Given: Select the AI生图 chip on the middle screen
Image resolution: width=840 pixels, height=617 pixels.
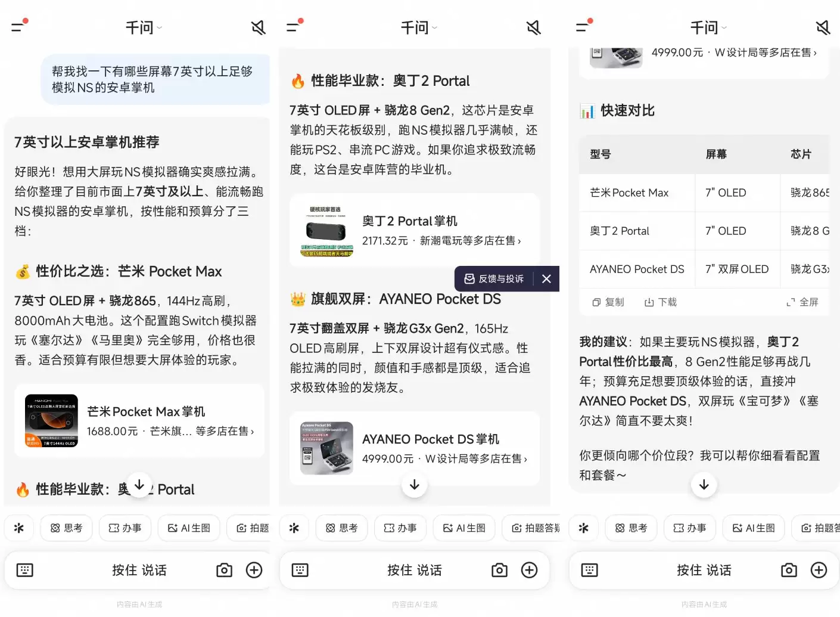Looking at the screenshot, I should click(x=464, y=528).
